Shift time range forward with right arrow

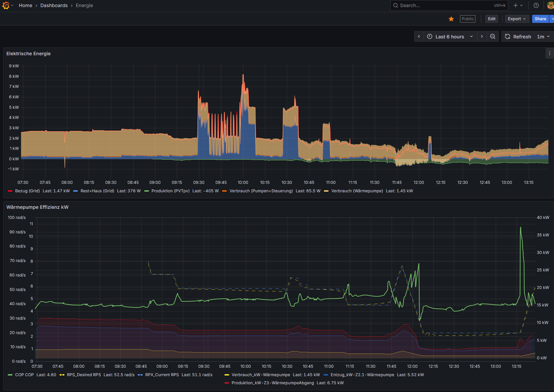(x=482, y=37)
